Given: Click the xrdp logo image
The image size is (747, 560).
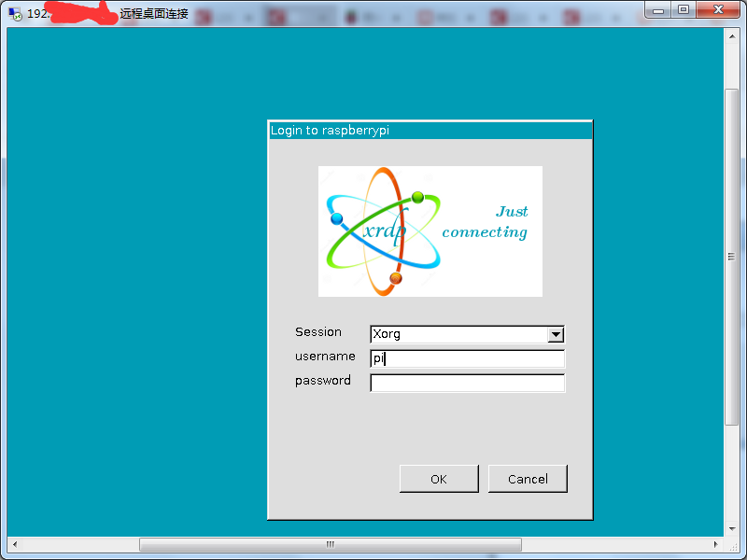Looking at the screenshot, I should click(x=430, y=231).
